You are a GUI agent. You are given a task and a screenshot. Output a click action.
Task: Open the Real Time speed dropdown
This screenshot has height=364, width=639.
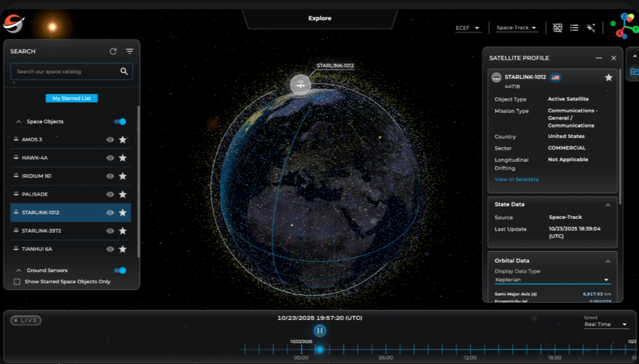click(x=605, y=325)
